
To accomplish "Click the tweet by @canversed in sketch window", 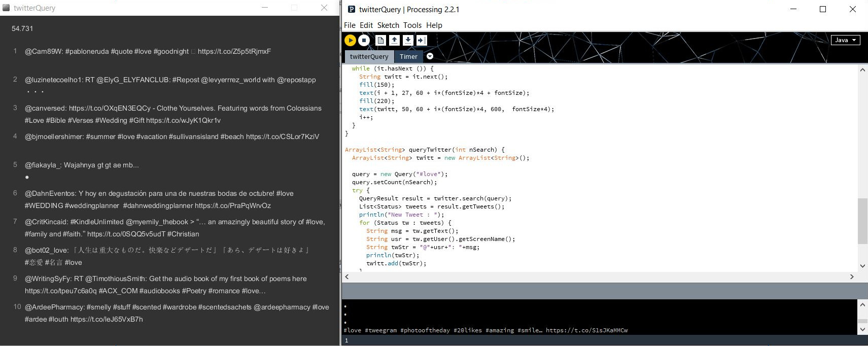I will coord(173,114).
